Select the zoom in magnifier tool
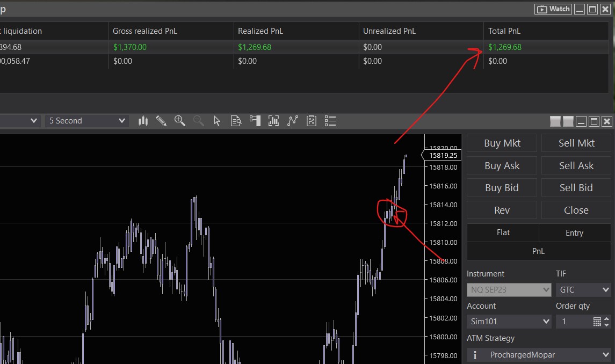 tap(179, 121)
